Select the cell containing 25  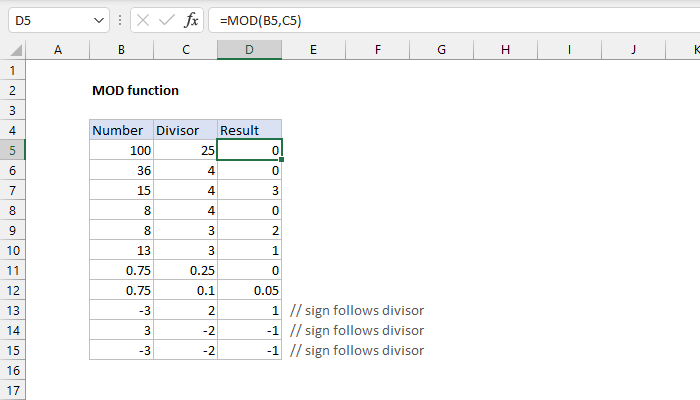point(186,150)
